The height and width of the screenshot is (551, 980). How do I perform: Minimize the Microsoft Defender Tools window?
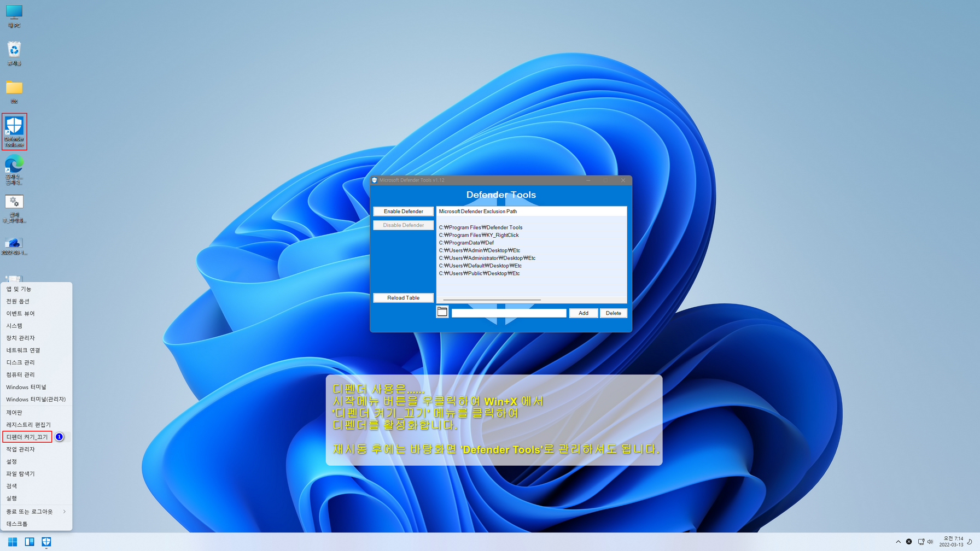[588, 180]
